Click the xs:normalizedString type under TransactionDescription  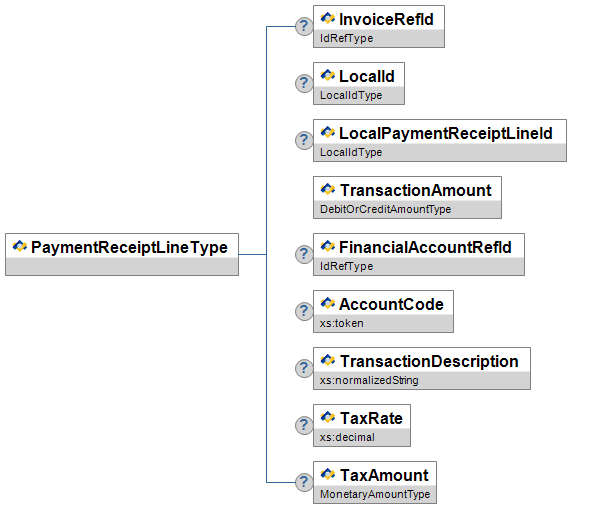point(369,380)
